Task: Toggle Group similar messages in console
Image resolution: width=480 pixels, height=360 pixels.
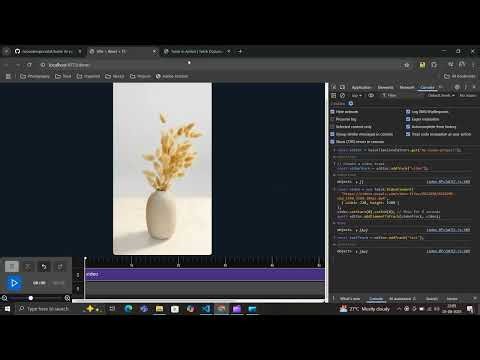Action: [x=332, y=134]
